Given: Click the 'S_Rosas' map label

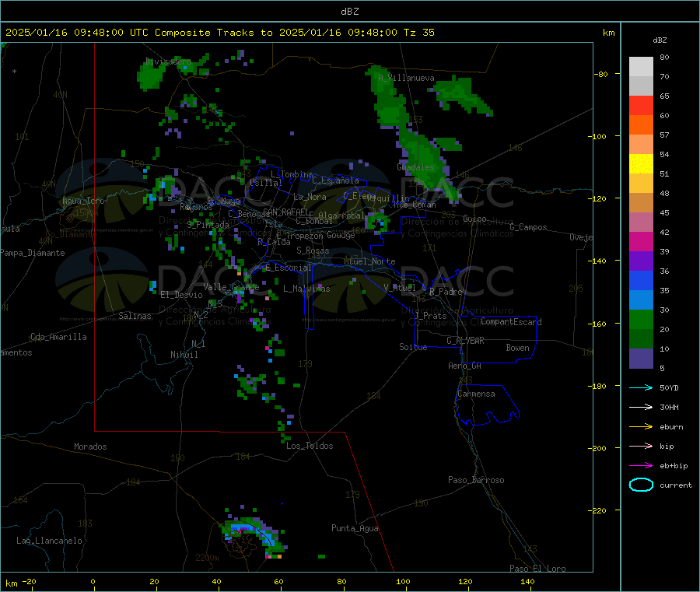Looking at the screenshot, I should (313, 250).
